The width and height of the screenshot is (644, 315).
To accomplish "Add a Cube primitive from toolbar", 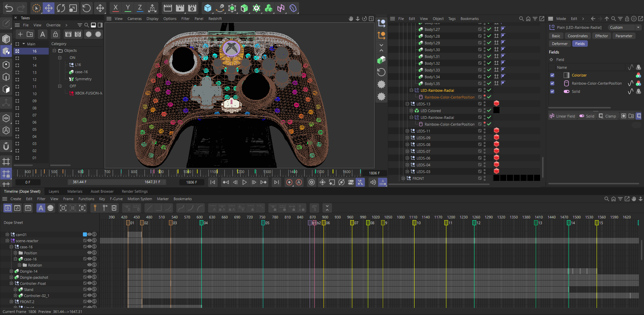I will 207,8.
